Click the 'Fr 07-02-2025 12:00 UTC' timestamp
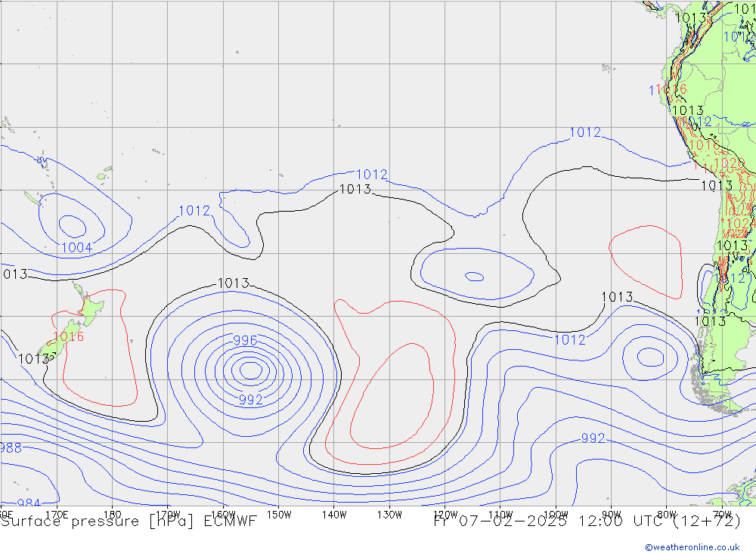756x554 pixels. (x=550, y=521)
